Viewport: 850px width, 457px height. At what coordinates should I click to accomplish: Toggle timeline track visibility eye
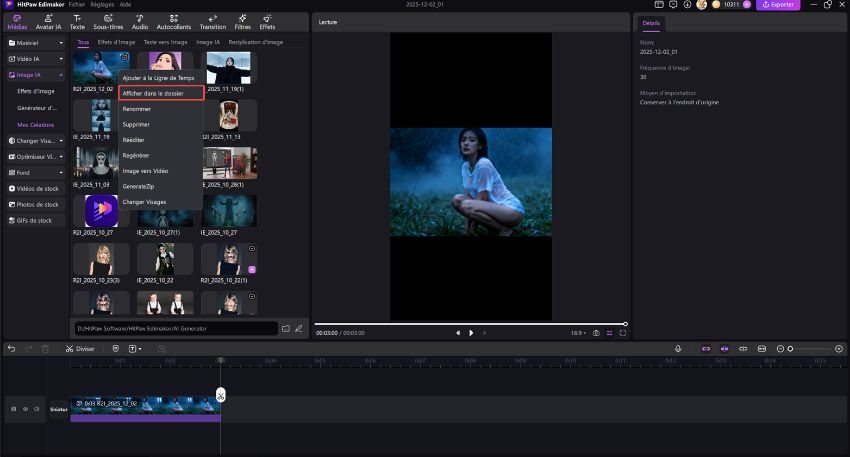(25, 409)
